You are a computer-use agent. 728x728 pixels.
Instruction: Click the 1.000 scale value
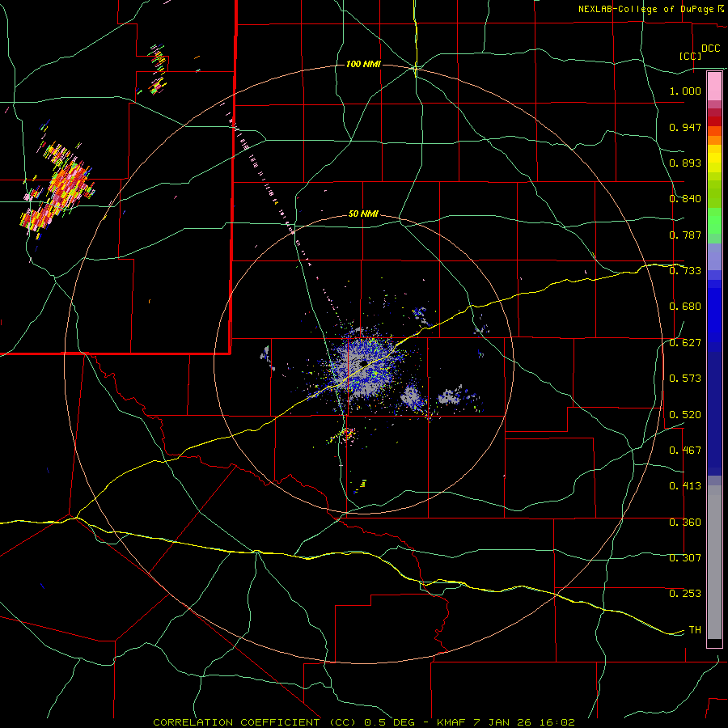(x=685, y=91)
